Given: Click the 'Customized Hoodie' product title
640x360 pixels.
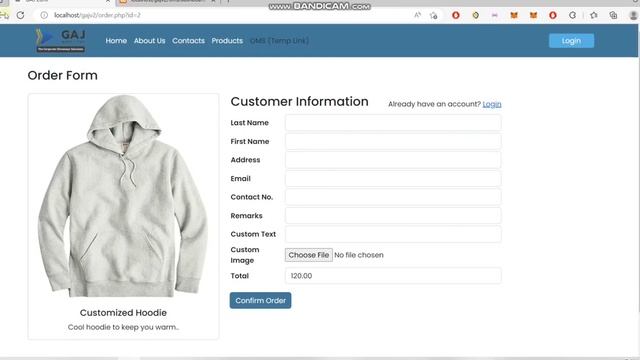Looking at the screenshot, I should point(123,313).
